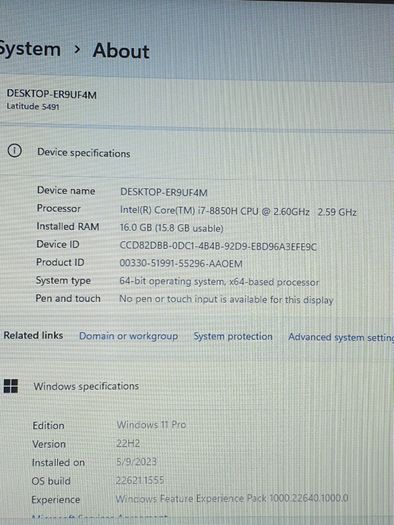Click the OS build value 22621.1555

(x=140, y=480)
